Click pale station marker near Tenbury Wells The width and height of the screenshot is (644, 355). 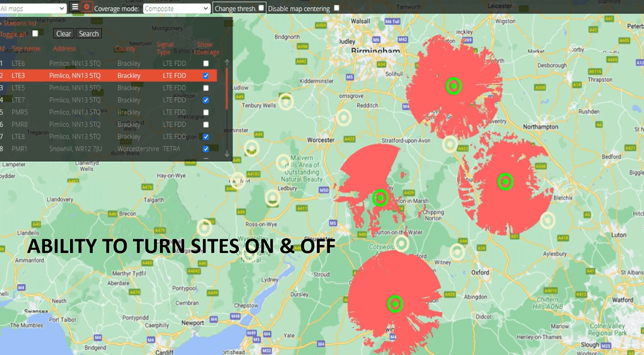coord(286,101)
